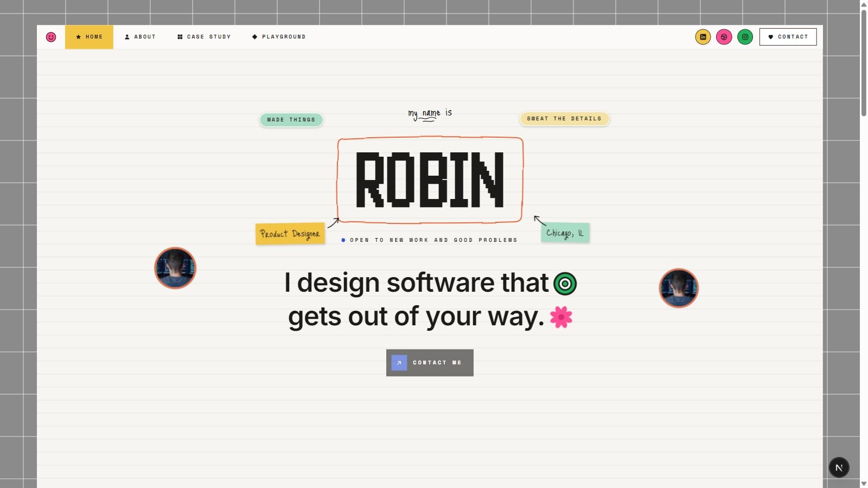
Task: Click the 'Sweat the Details' yellow pill
Action: [565, 119]
